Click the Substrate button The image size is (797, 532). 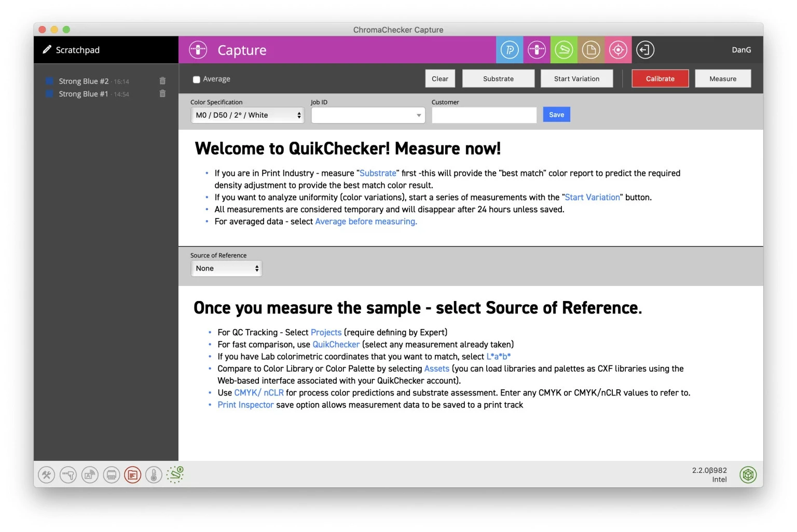(498, 79)
